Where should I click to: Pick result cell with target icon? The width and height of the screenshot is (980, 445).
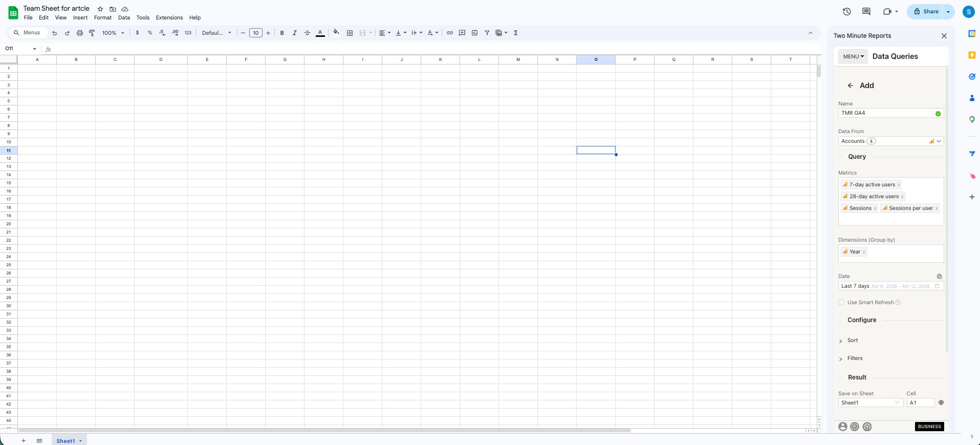[x=941, y=402]
